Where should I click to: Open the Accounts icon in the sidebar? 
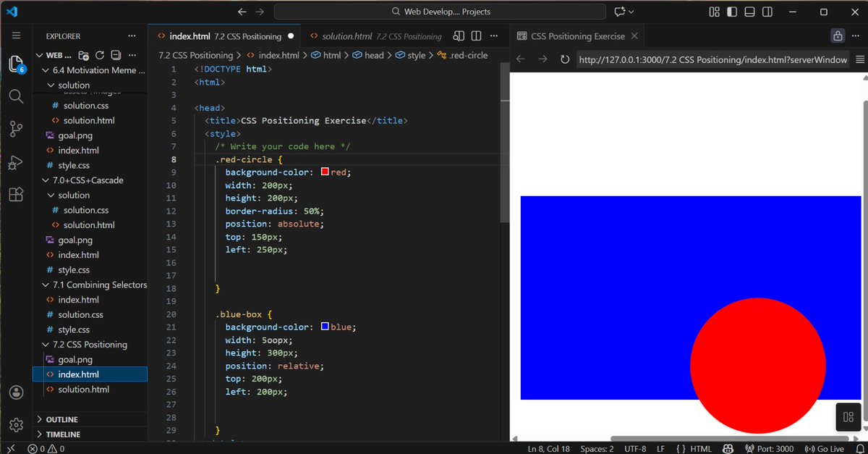(16, 392)
